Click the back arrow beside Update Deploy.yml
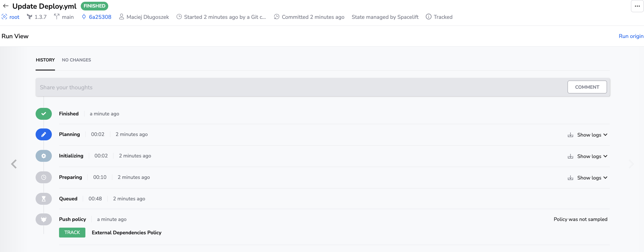Viewport: 644px width, 252px height. pyautogui.click(x=6, y=6)
